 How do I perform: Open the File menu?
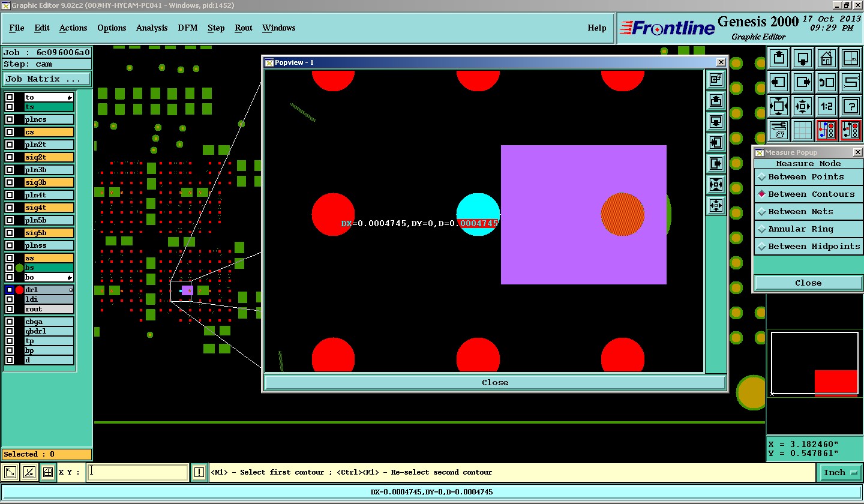tap(17, 28)
